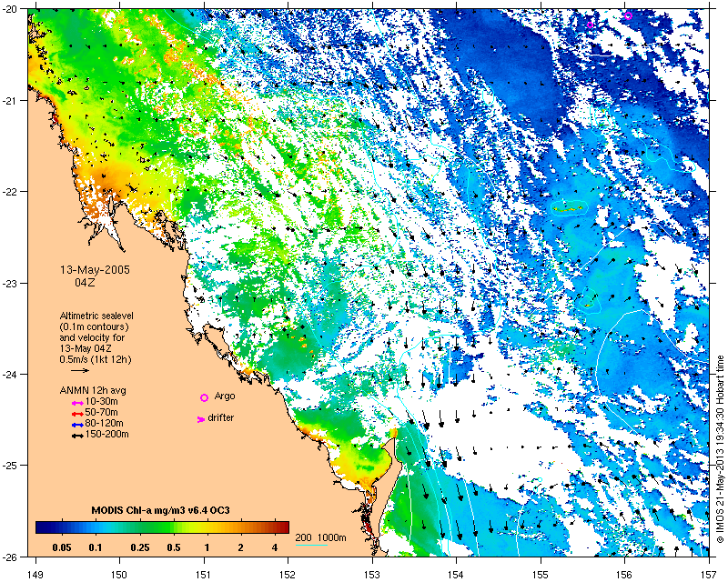Click the '13-May 04Z' text line
This screenshot has height=582, width=728.
(x=86, y=348)
